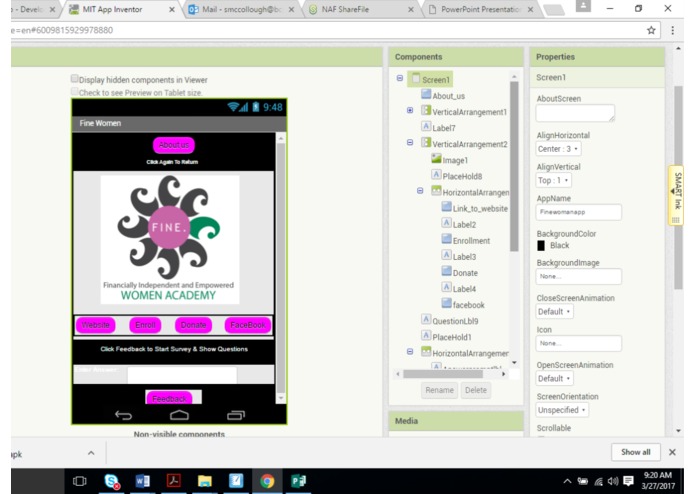Click the BackgroundImage None field
695x494 pixels.
click(578, 276)
